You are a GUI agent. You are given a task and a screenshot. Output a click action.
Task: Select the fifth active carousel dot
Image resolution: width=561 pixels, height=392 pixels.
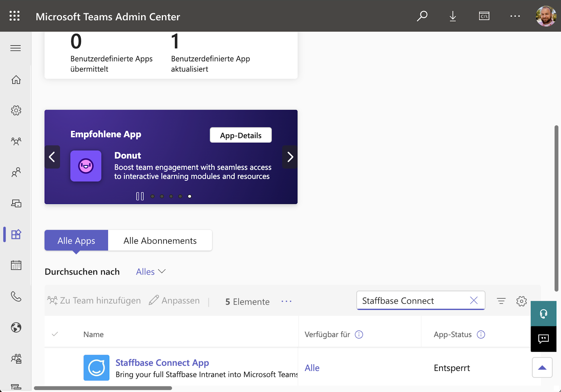click(x=190, y=196)
